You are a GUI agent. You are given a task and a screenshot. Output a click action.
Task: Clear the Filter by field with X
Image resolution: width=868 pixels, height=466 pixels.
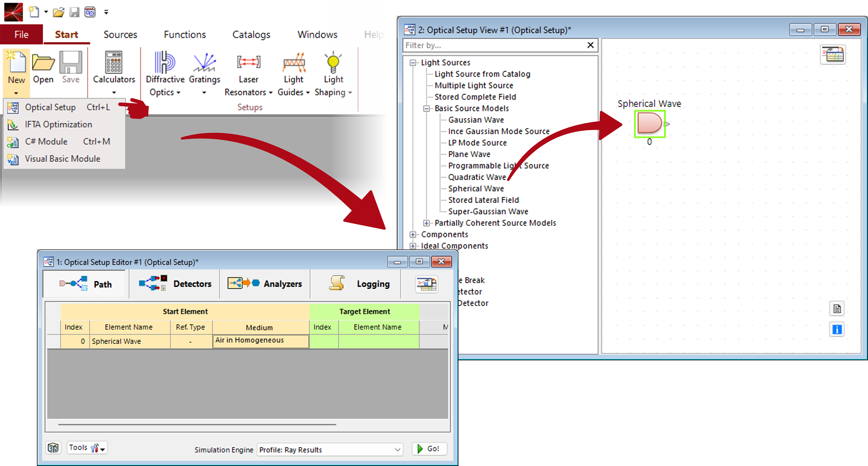[590, 45]
